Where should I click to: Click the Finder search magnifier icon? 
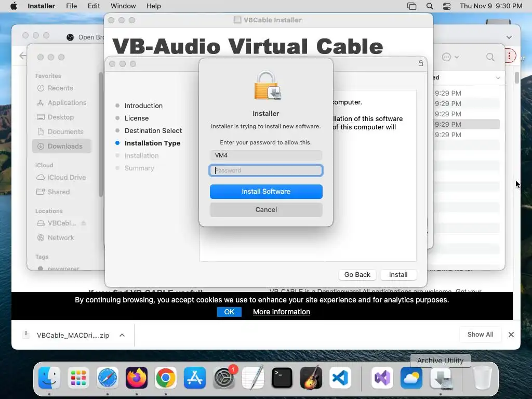coord(490,57)
